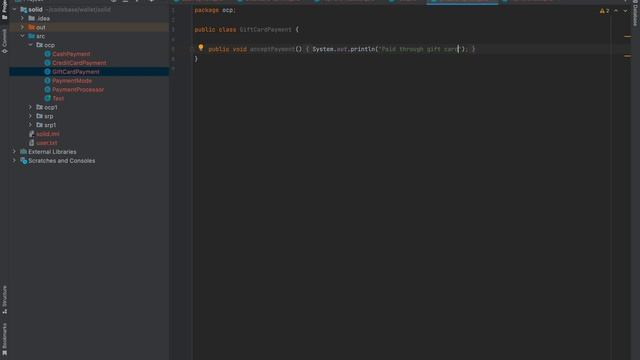The image size is (640, 360).
Task: Select the ocp1 package row
Action: pyautogui.click(x=89, y=107)
